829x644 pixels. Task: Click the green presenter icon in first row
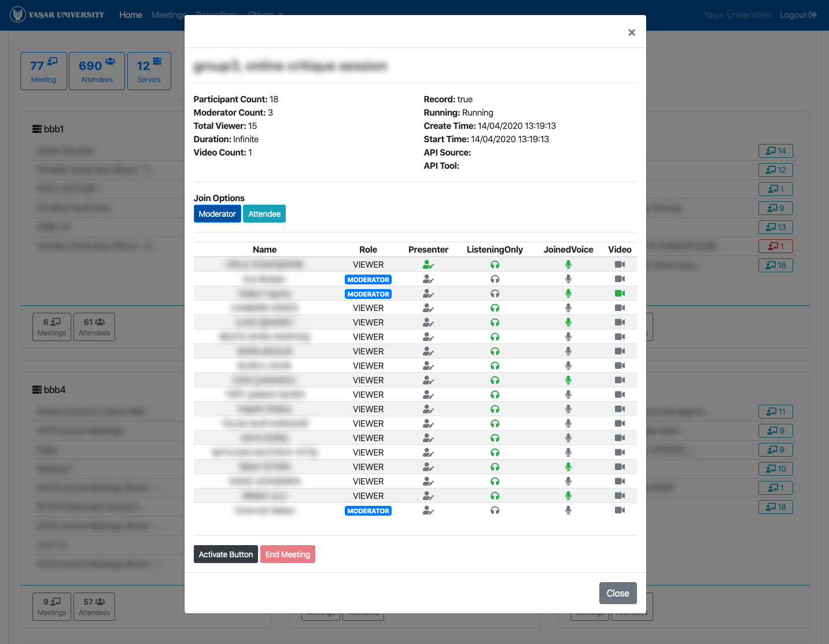(x=428, y=265)
